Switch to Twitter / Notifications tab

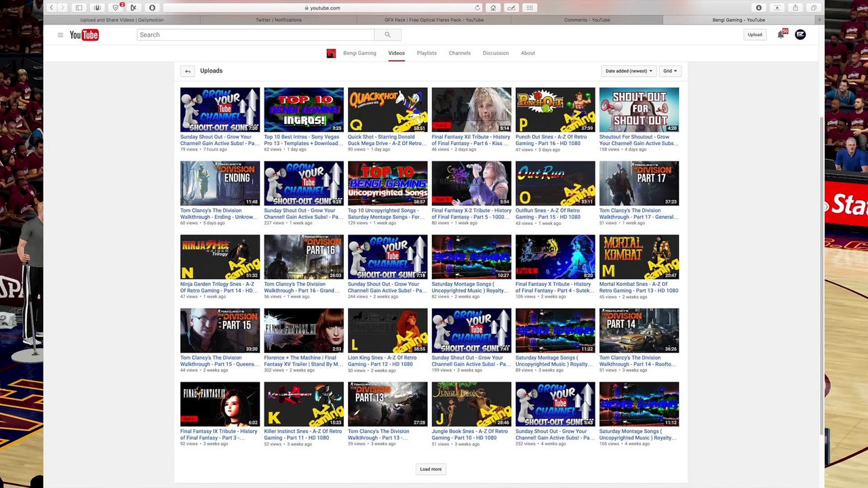(278, 20)
